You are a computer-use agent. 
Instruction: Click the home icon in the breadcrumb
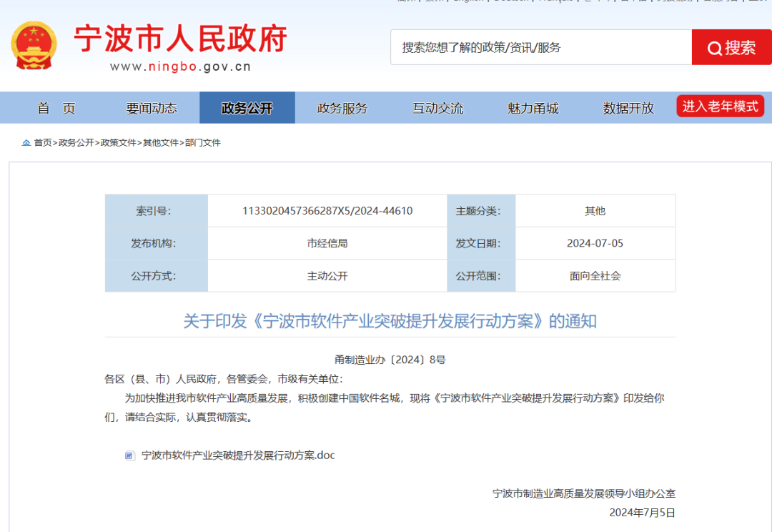click(x=26, y=143)
